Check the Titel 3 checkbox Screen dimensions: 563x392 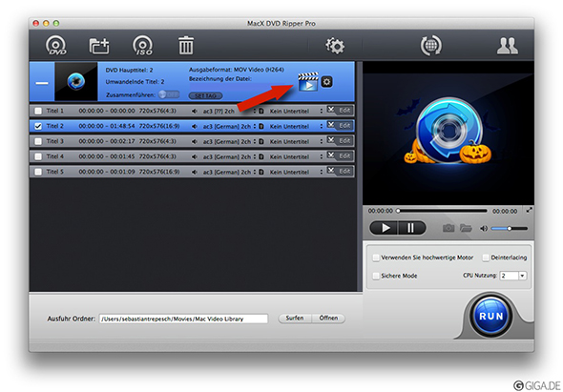pyautogui.click(x=38, y=141)
